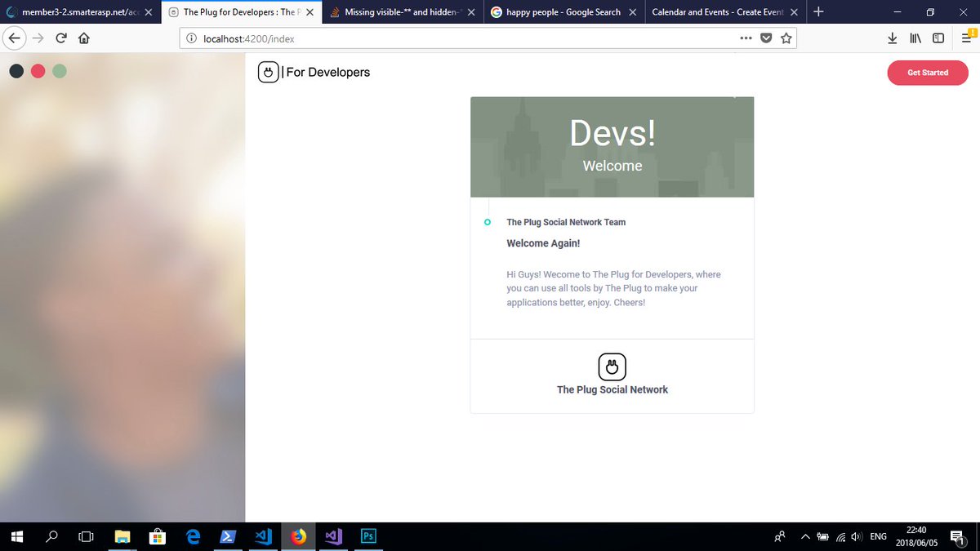Screen dimensions: 980x551
Task: Open Visual Studio from the taskbar
Action: point(333,536)
